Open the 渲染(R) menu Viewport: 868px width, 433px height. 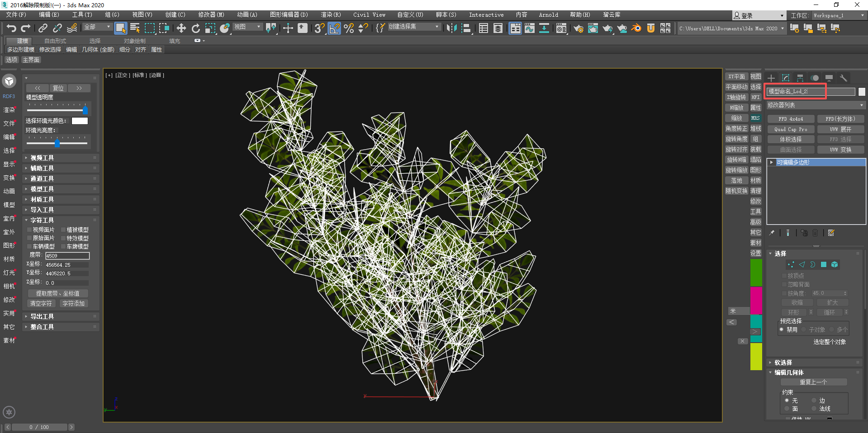331,15
